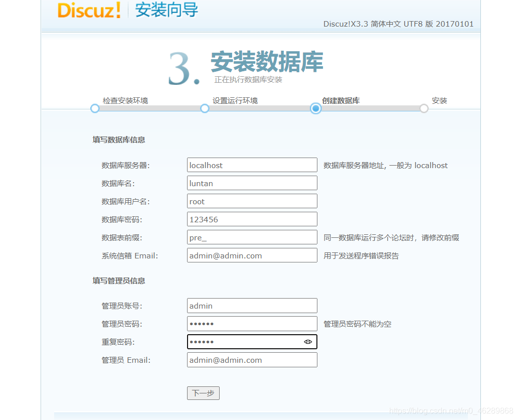Click the hint 同一数据库运行多个论坛时，请修改前缀
518x420 pixels.
392,238
